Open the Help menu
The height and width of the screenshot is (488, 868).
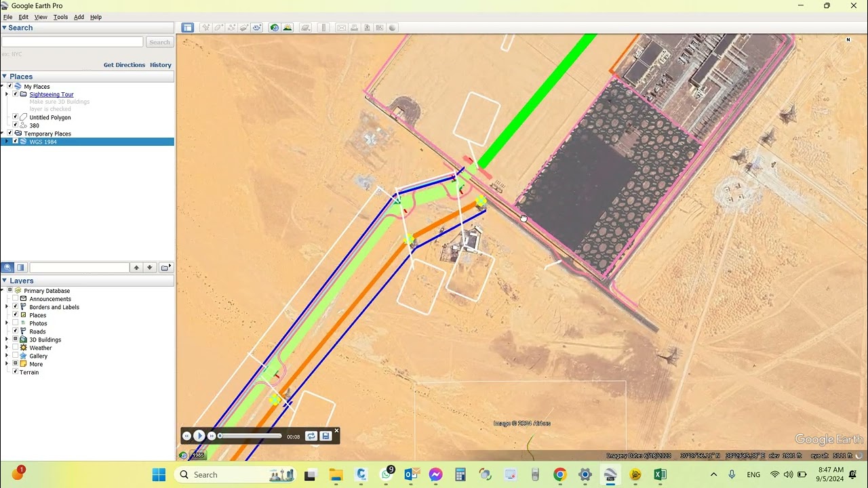[96, 17]
